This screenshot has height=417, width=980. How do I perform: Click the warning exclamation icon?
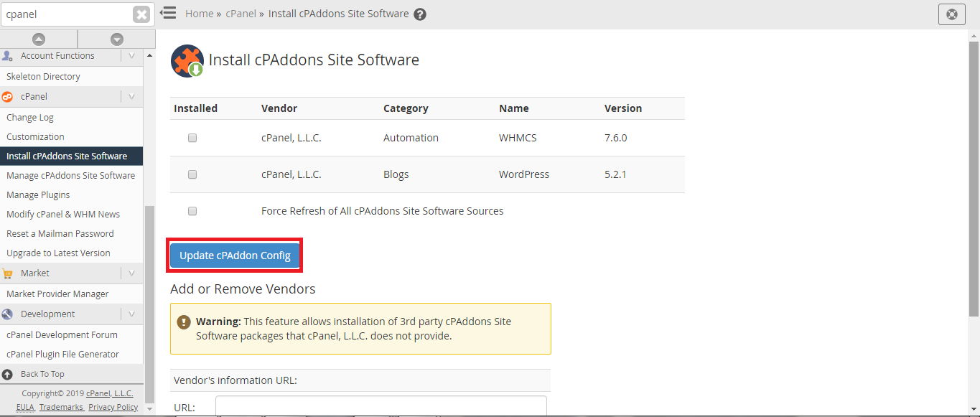[x=184, y=322]
